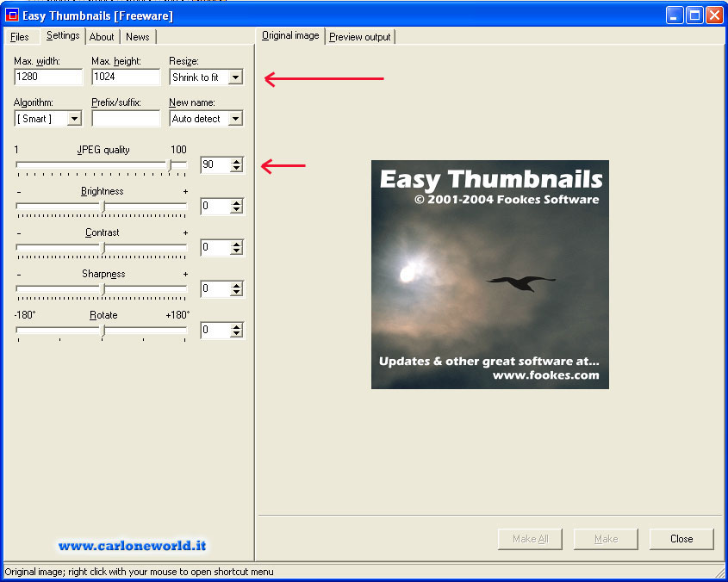Open the News tab
The image size is (728, 582).
coord(138,37)
